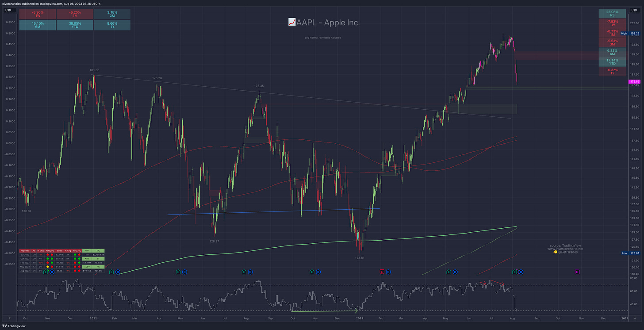Select the dividend D marker near May 2022
This screenshot has height=330, width=644.
pos(184,272)
